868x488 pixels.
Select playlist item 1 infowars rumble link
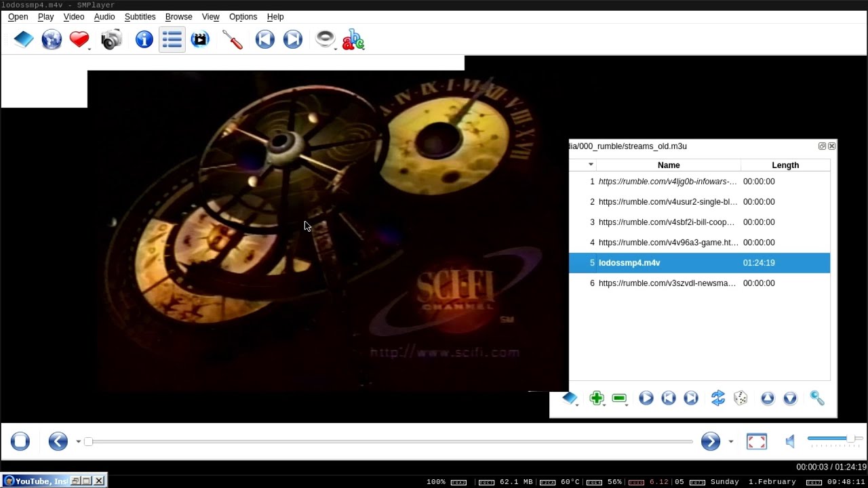[x=699, y=182]
